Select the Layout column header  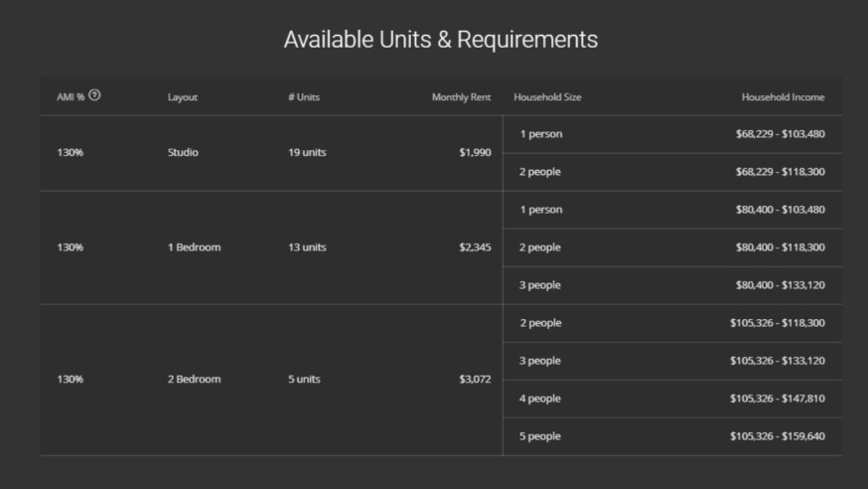(x=183, y=97)
